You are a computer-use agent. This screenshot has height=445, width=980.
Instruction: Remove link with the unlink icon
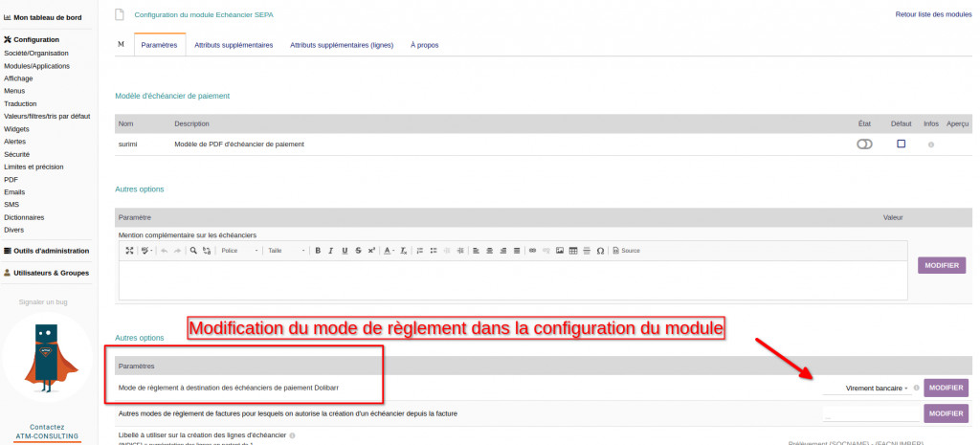(x=546, y=251)
